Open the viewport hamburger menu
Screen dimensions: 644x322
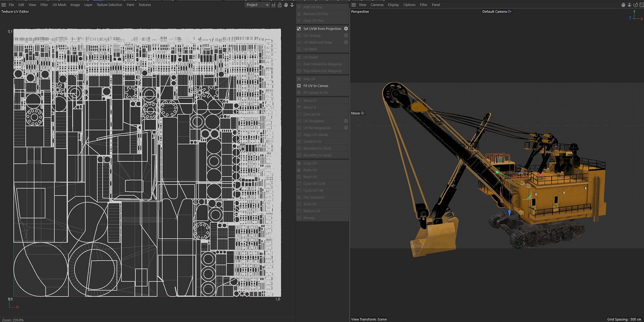click(x=353, y=5)
